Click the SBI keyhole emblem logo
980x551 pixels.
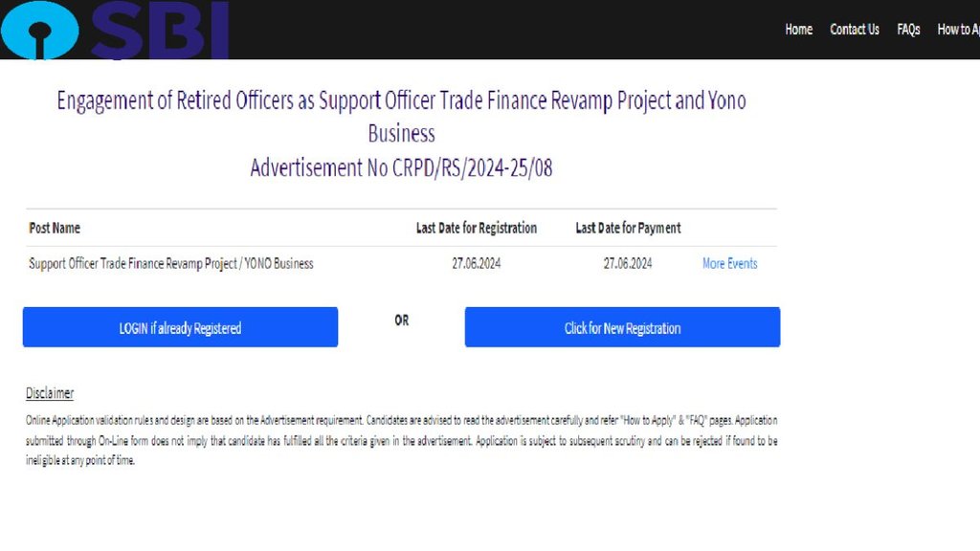[x=40, y=31]
